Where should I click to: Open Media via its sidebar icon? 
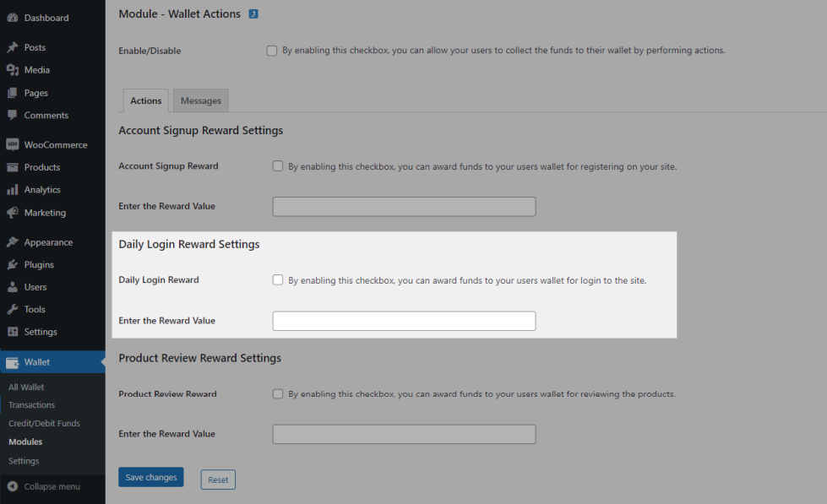pos(13,70)
